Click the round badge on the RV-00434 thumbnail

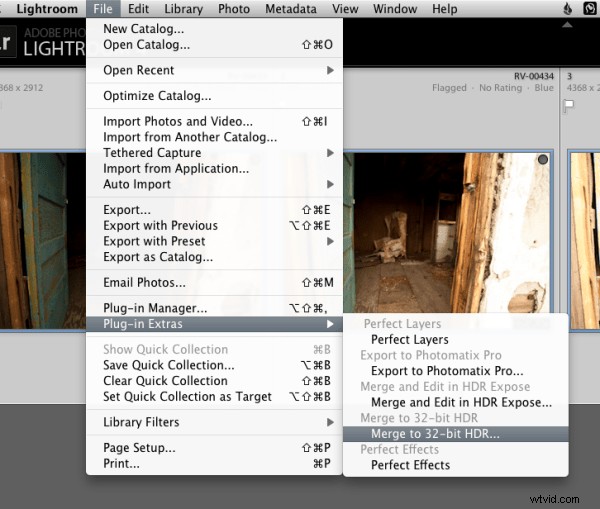[x=543, y=160]
